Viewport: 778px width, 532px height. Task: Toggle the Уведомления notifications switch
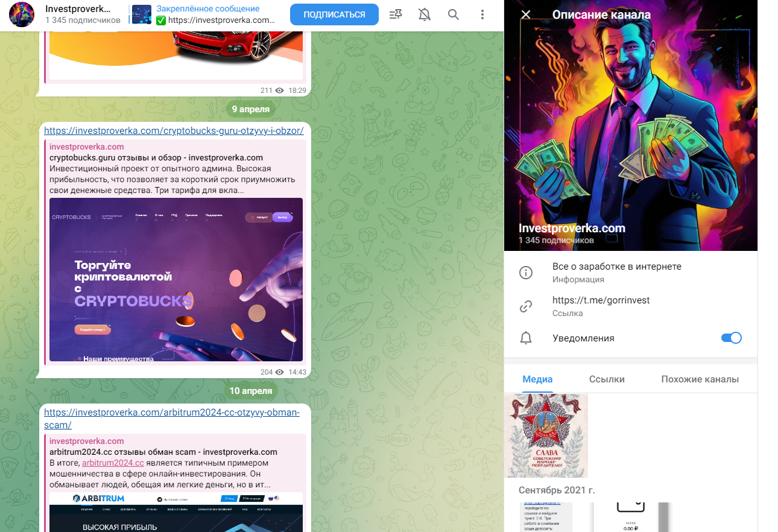(731, 338)
